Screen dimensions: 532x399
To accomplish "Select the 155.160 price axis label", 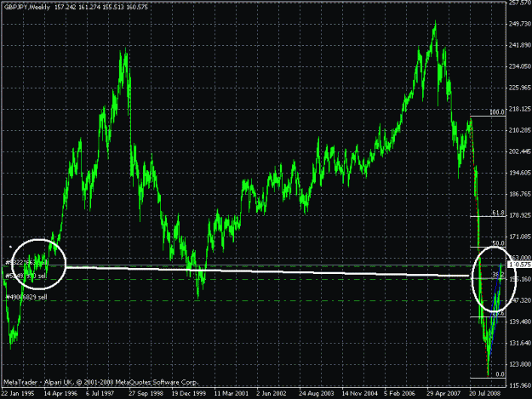I will (x=519, y=279).
